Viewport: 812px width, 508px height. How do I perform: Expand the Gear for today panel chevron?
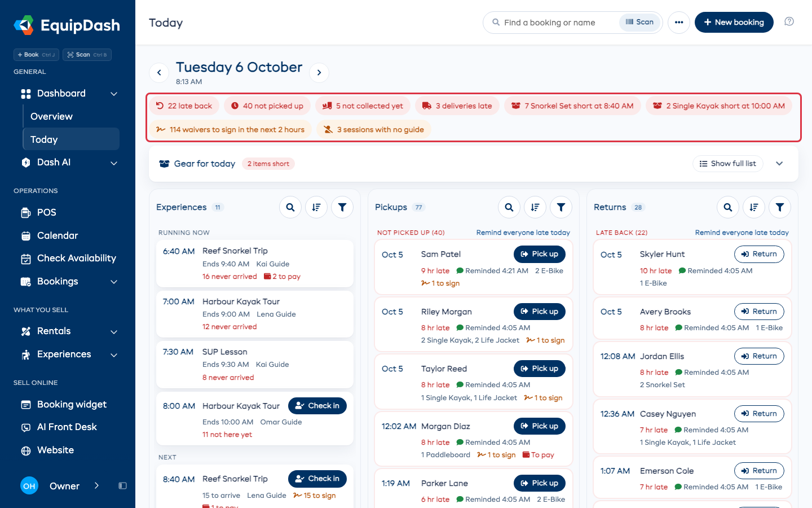click(x=779, y=164)
